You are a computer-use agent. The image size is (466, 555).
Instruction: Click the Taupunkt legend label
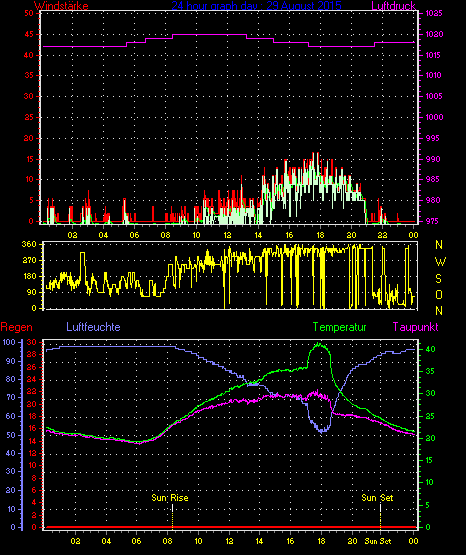pyautogui.click(x=415, y=327)
